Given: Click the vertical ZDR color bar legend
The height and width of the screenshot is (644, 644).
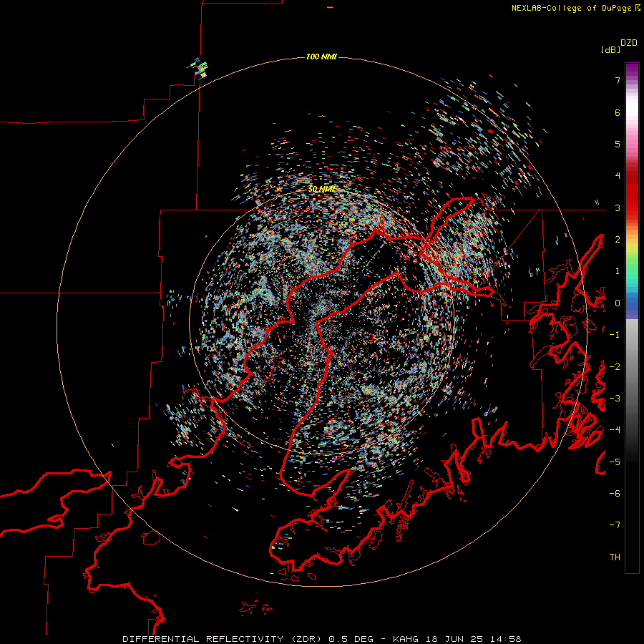Looking at the screenshot, I should coord(632,318).
